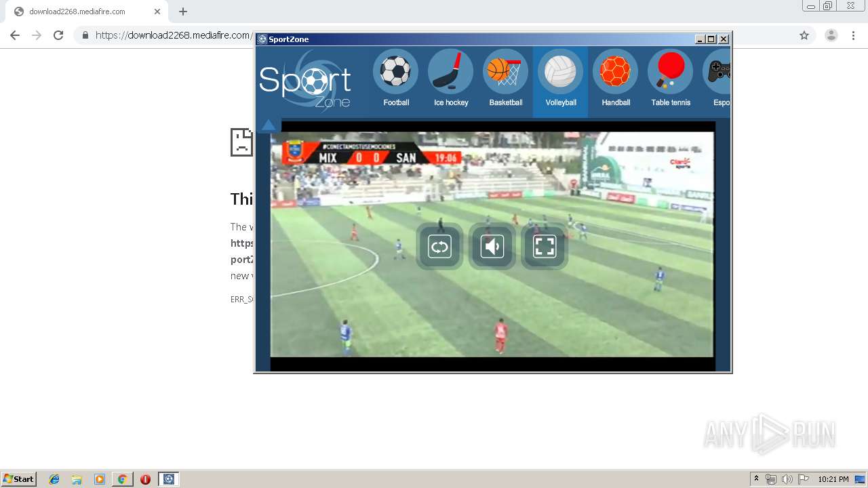Maximize the SportZone window
The image size is (868, 488).
711,39
